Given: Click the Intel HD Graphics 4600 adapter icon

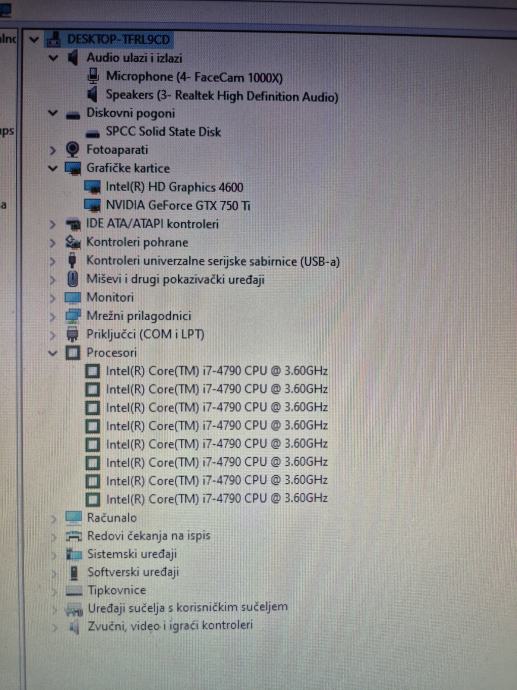Looking at the screenshot, I should coord(92,187).
